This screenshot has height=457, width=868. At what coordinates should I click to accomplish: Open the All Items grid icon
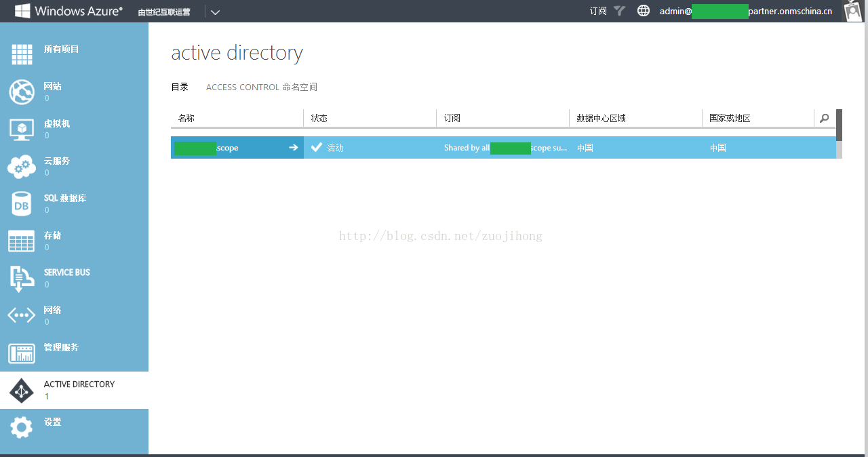pos(22,54)
